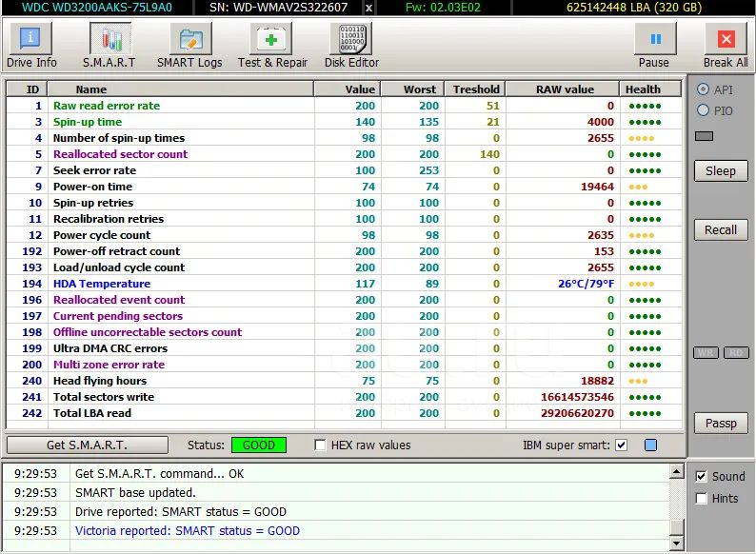Viewport: 756px width, 554px height.
Task: Toggle HEX raw values checkbox
Action: coord(320,445)
